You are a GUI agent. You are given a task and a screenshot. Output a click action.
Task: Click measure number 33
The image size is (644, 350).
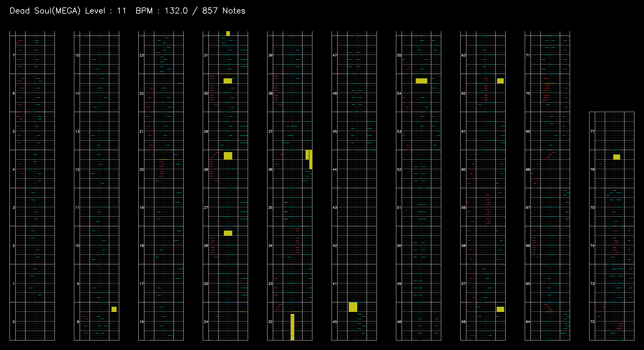click(x=271, y=284)
